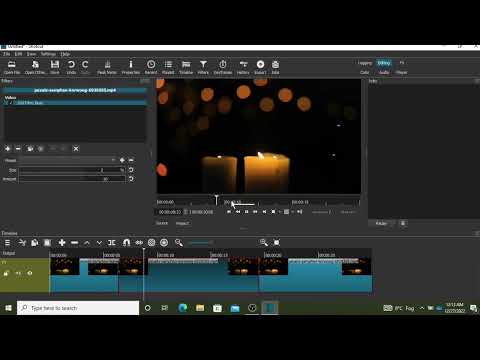Viewport: 480px width, 360px height.
Task: Remove selected filter with minus button
Action: click(x=18, y=149)
